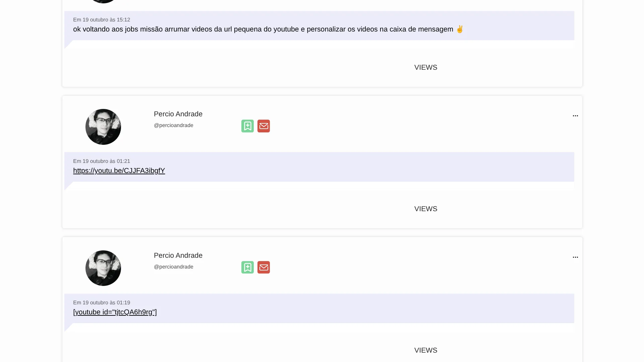Click Percio Andrade avatar in 01:21 post
This screenshot has height=362, width=644.
pyautogui.click(x=103, y=127)
